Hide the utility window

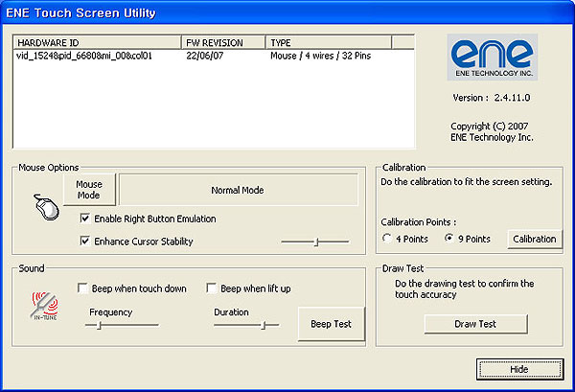pos(519,369)
